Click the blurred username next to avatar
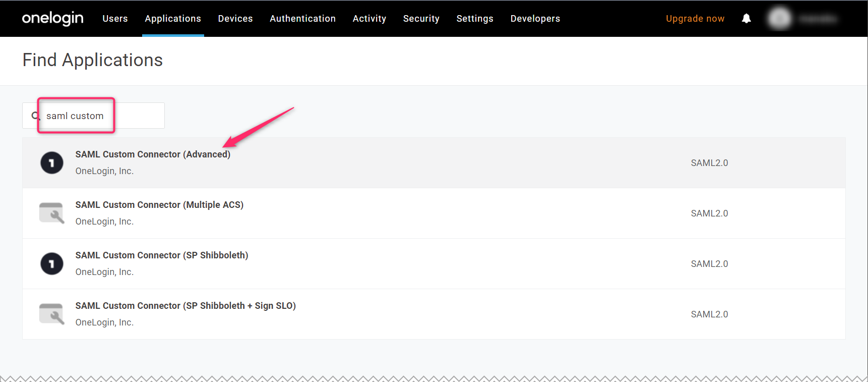Image resolution: width=868 pixels, height=382 pixels. [x=818, y=19]
